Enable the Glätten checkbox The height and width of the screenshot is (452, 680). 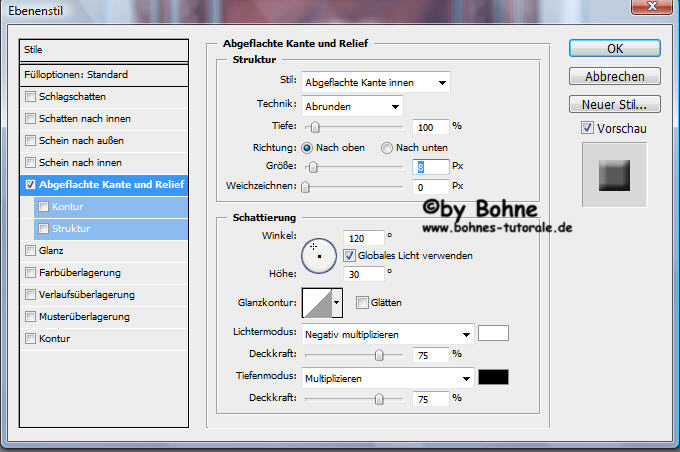click(x=362, y=303)
